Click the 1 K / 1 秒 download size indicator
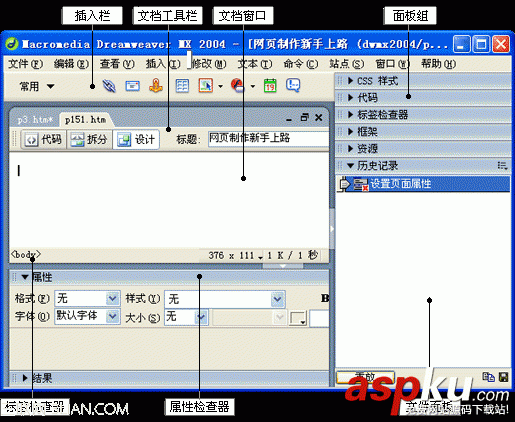Screen dimensions: 515x422 pyautogui.click(x=292, y=255)
